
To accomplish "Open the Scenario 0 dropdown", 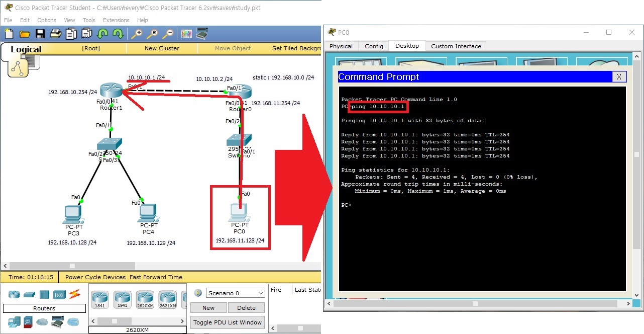I will (235, 293).
